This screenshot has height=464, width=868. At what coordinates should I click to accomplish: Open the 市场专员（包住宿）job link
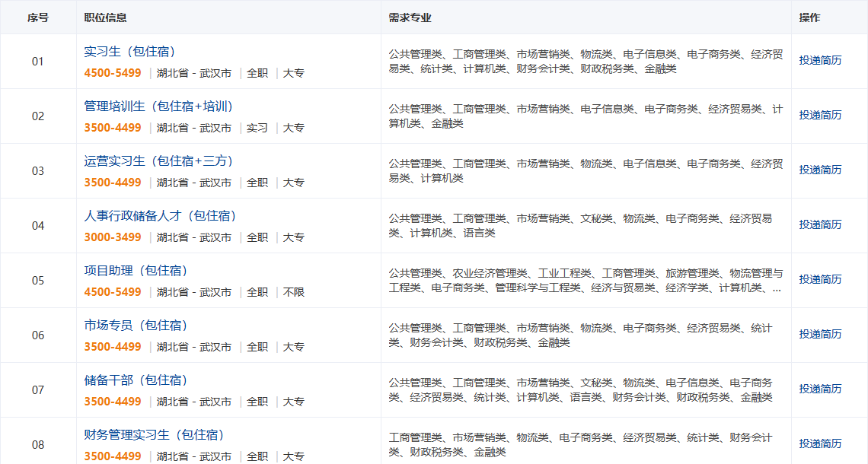(x=136, y=326)
